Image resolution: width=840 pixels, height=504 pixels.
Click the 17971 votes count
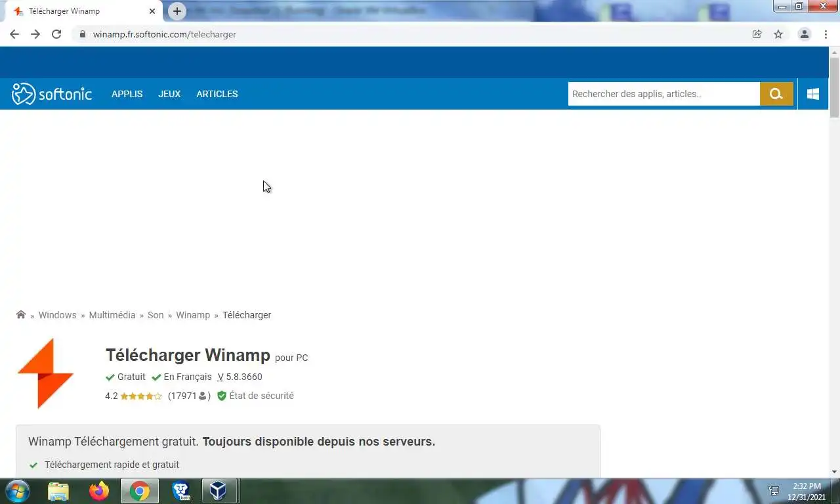click(x=182, y=396)
